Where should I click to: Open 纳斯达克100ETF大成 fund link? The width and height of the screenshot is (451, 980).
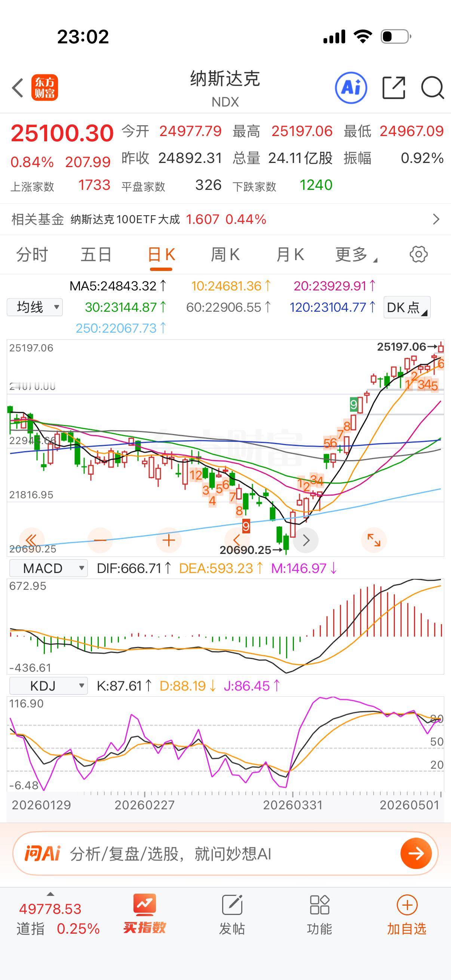pyautogui.click(x=125, y=219)
